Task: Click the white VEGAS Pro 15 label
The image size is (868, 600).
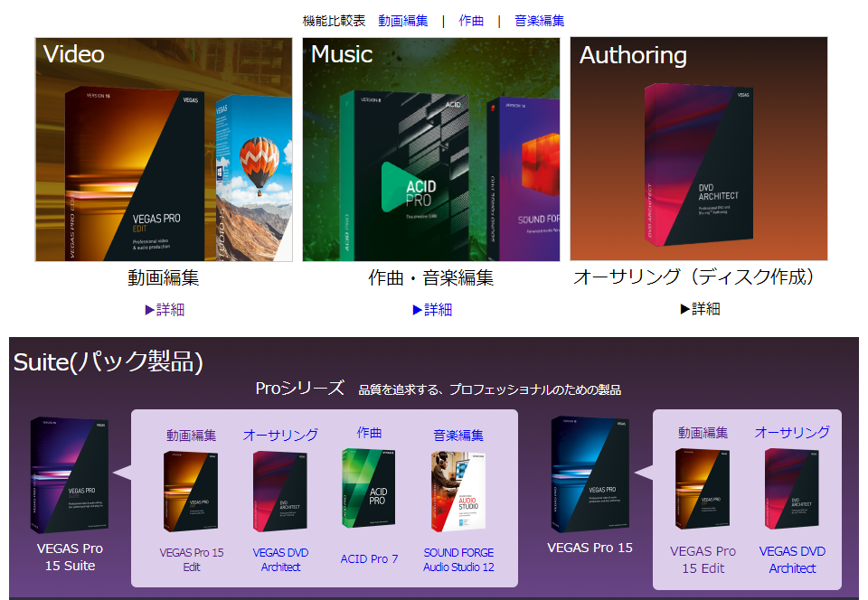Action: click(x=590, y=548)
